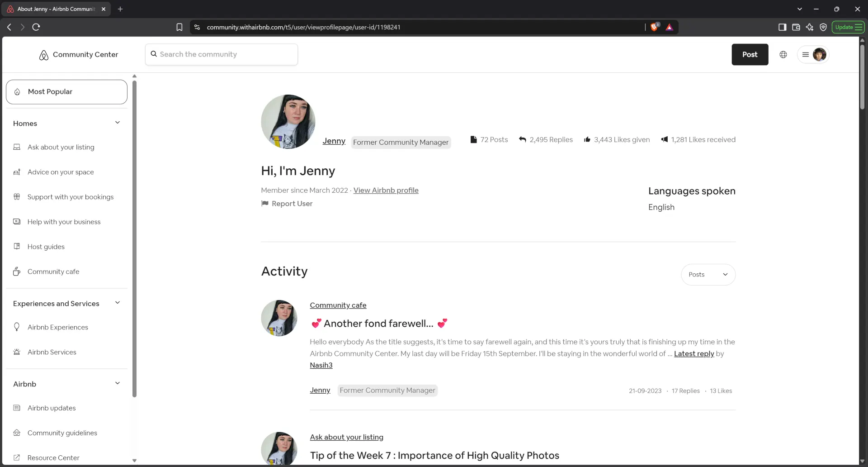The width and height of the screenshot is (868, 467).
Task: Open Help with your business section
Action: [64, 222]
